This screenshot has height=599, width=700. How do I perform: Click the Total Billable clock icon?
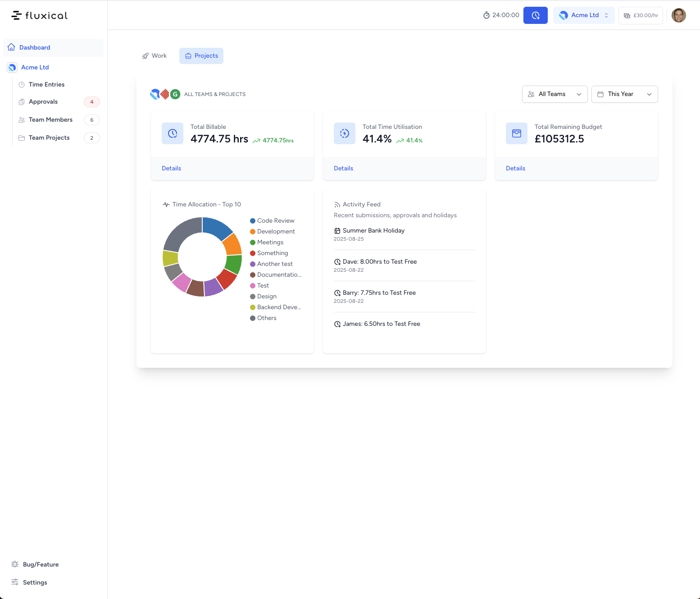click(173, 133)
